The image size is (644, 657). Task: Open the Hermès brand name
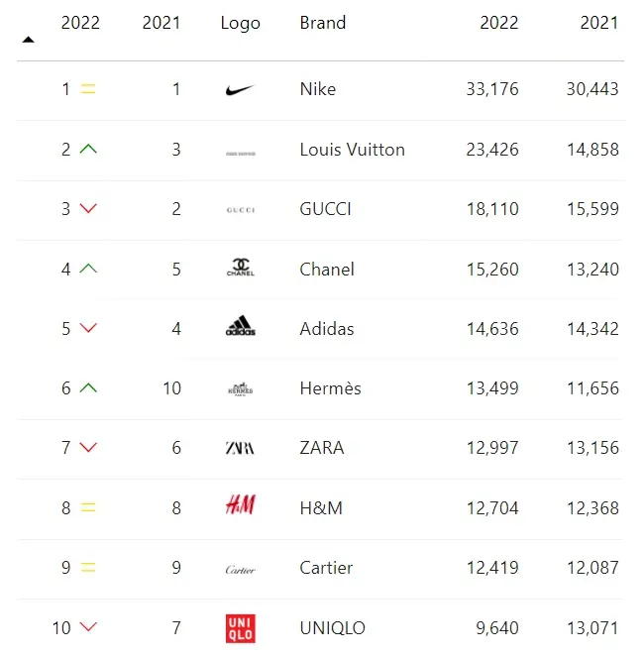coord(330,388)
